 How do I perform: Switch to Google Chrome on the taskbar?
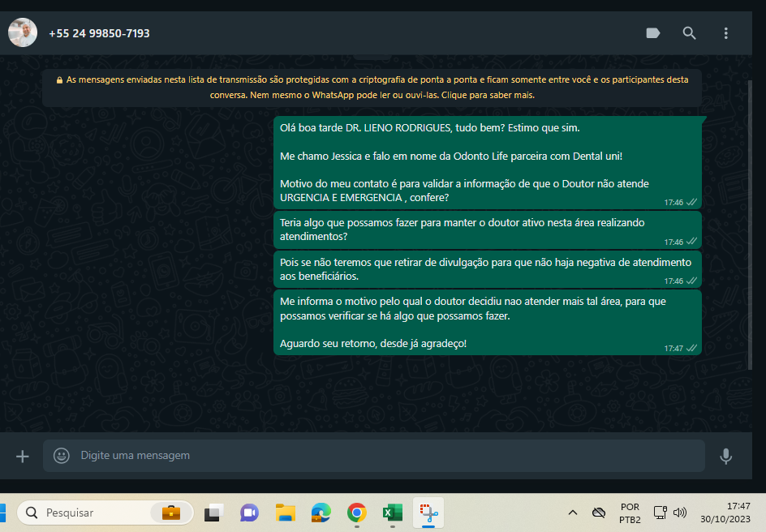[x=357, y=513]
